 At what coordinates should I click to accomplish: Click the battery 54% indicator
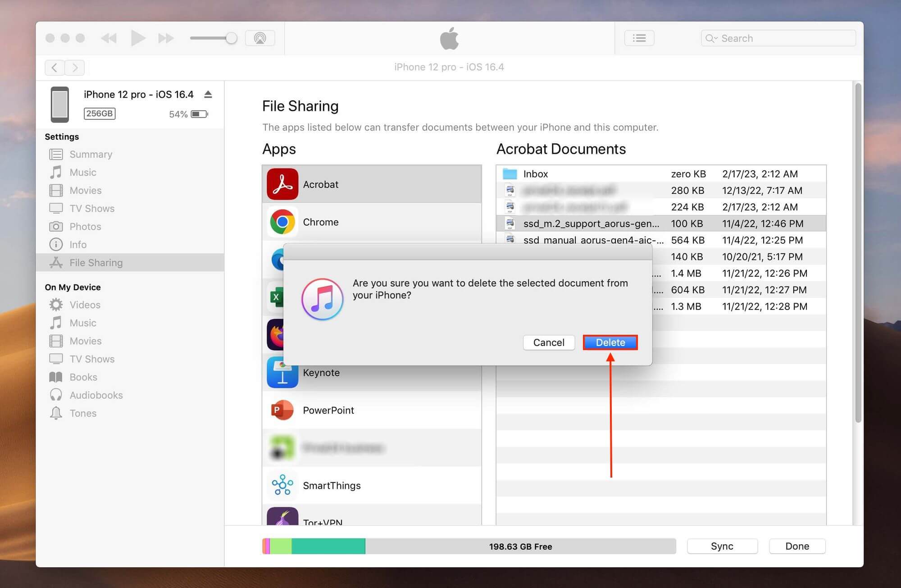188,114
